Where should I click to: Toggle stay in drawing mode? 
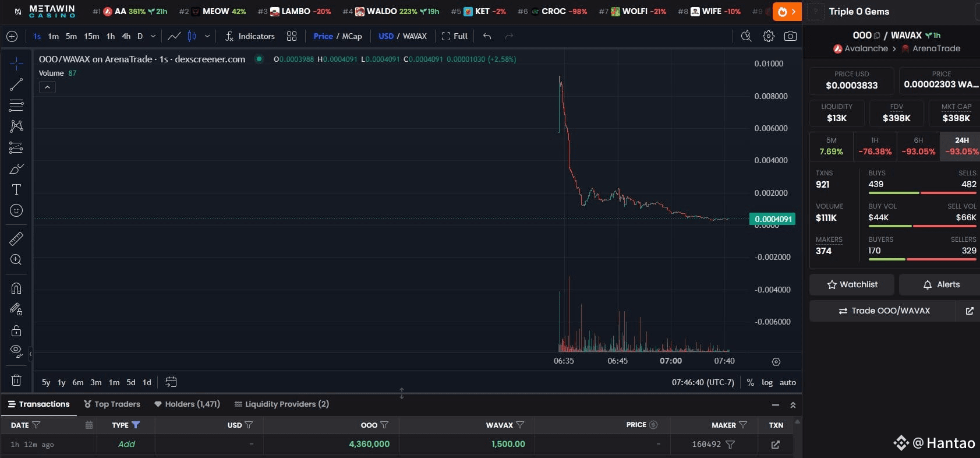pyautogui.click(x=16, y=309)
